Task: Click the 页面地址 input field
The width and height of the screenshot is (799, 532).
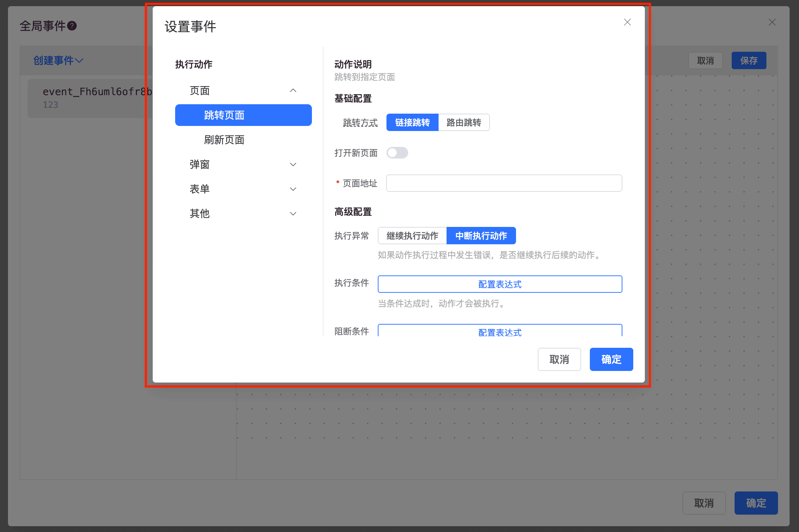Action: 504,183
